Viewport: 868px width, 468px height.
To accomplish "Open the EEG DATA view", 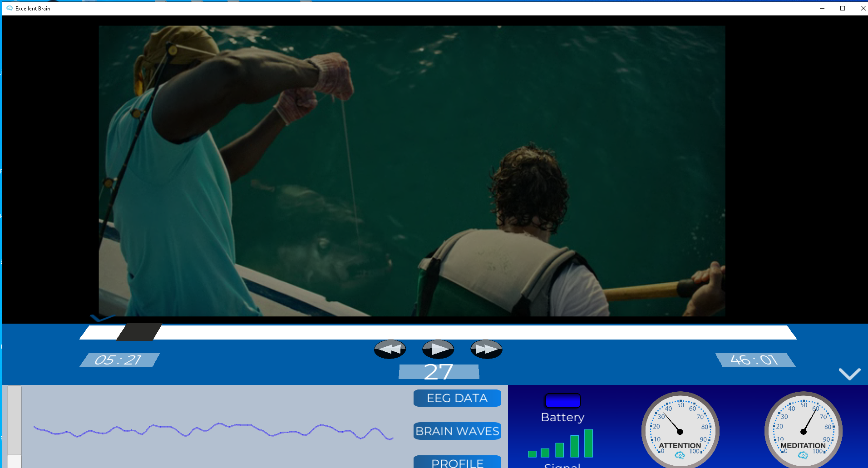I will click(x=457, y=398).
